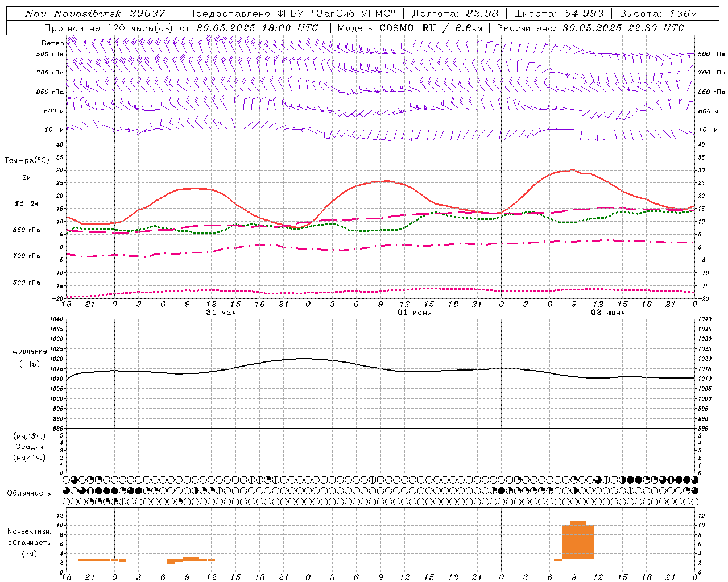Click the Прогноз на 120 часа(ов) label

[110, 28]
